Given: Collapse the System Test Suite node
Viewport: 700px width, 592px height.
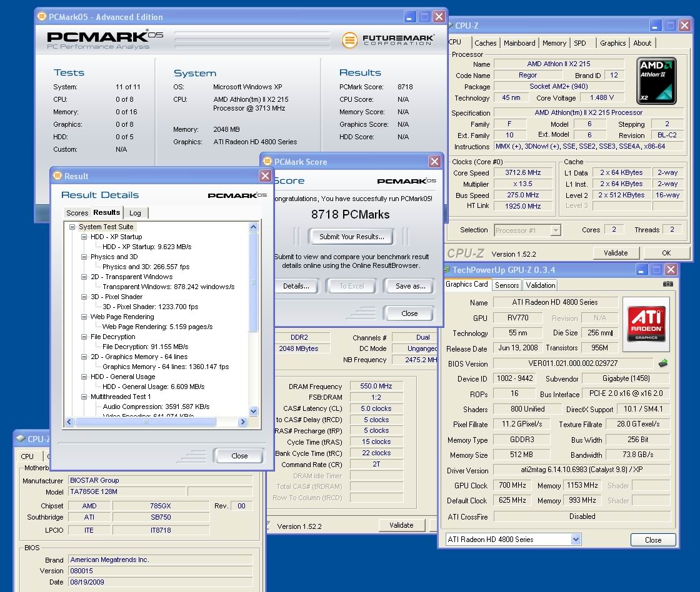Looking at the screenshot, I should pyautogui.click(x=72, y=227).
